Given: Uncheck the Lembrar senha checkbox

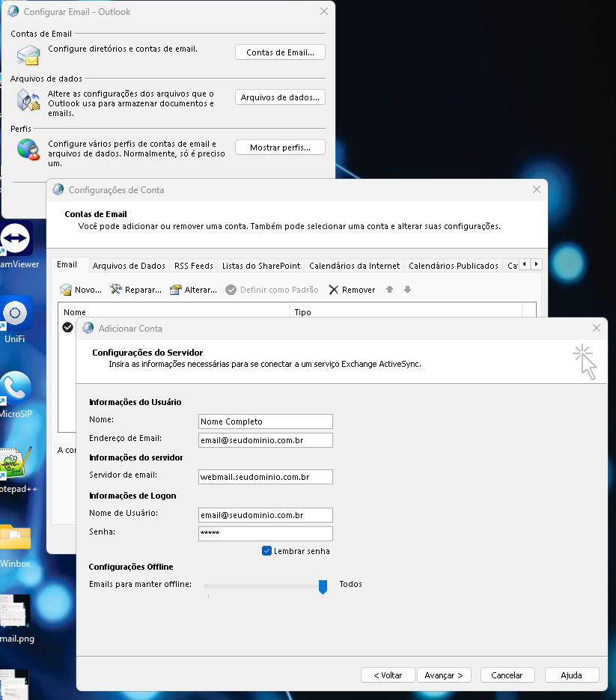Looking at the screenshot, I should pyautogui.click(x=266, y=551).
